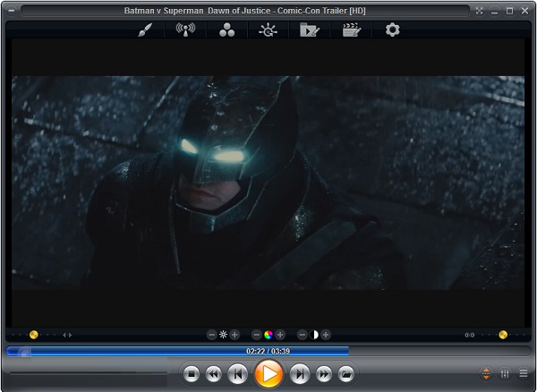
Task: Open the media folder play icon
Action: click(x=310, y=30)
